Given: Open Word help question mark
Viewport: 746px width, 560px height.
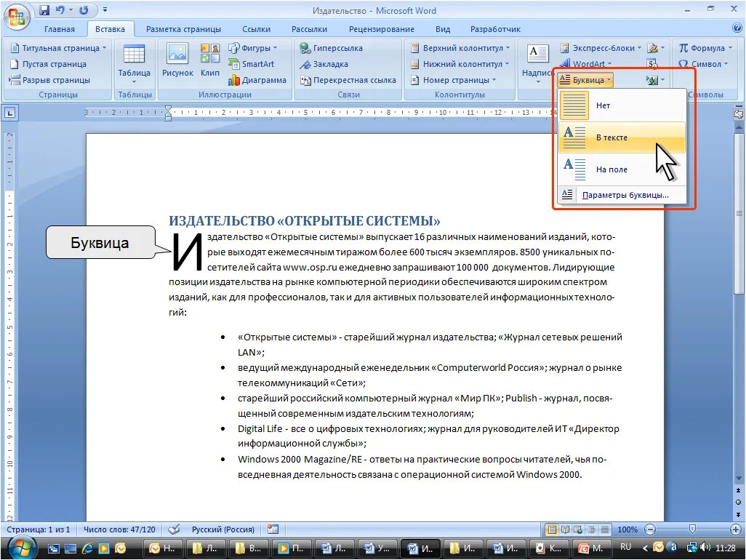Looking at the screenshot, I should tap(737, 28).
